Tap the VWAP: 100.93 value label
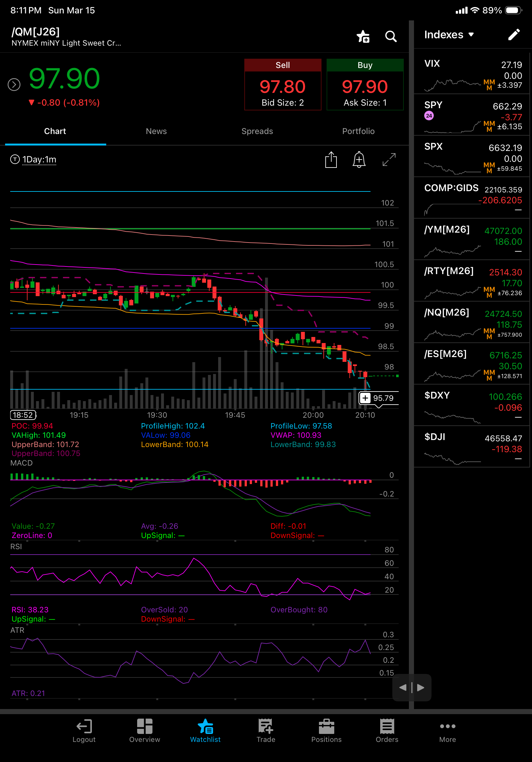 (296, 435)
